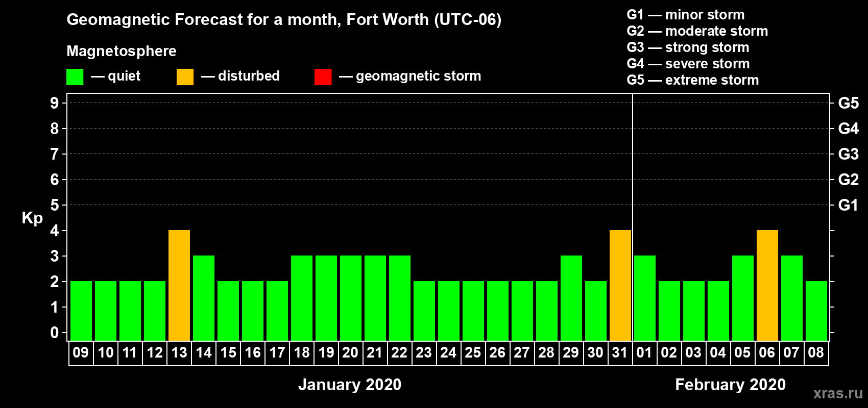
Task: Select the orange bar for January 31
Action: (620, 285)
